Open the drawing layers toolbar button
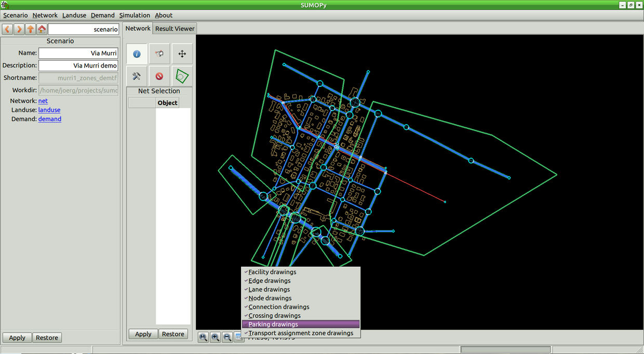Viewport: 644px width, 354px height. tap(238, 337)
